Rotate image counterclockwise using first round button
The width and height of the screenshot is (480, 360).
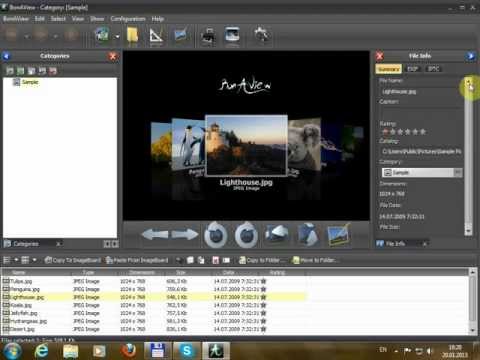216,235
